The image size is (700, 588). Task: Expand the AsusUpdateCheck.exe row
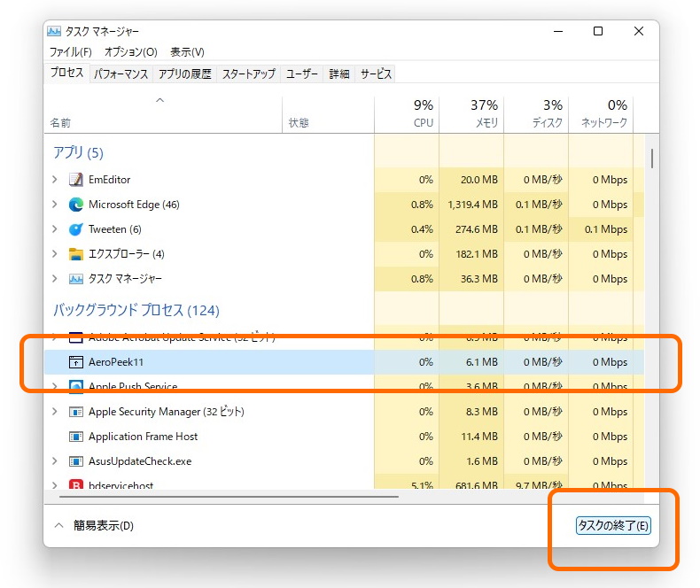click(x=54, y=460)
